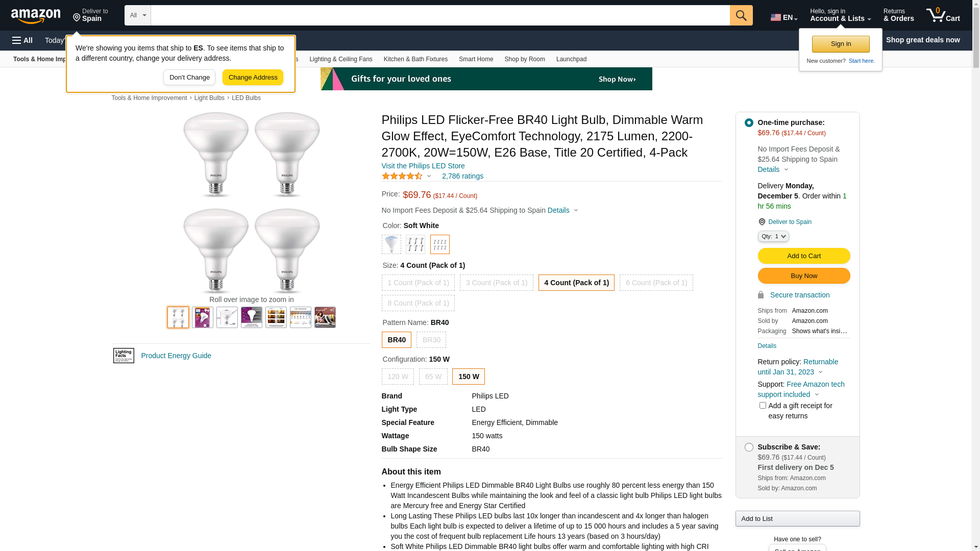Choose the Subscribe & Save option
This screenshot has height=551, width=980.
tap(749, 447)
